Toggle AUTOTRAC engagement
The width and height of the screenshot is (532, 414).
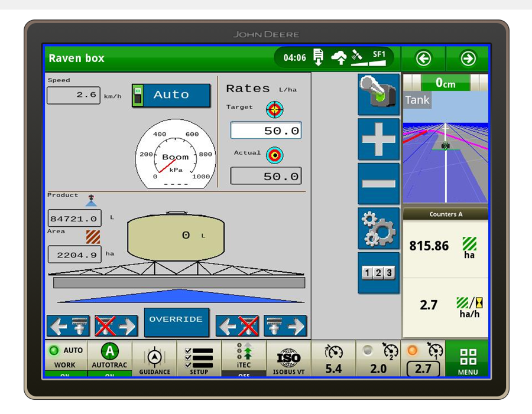(x=109, y=358)
